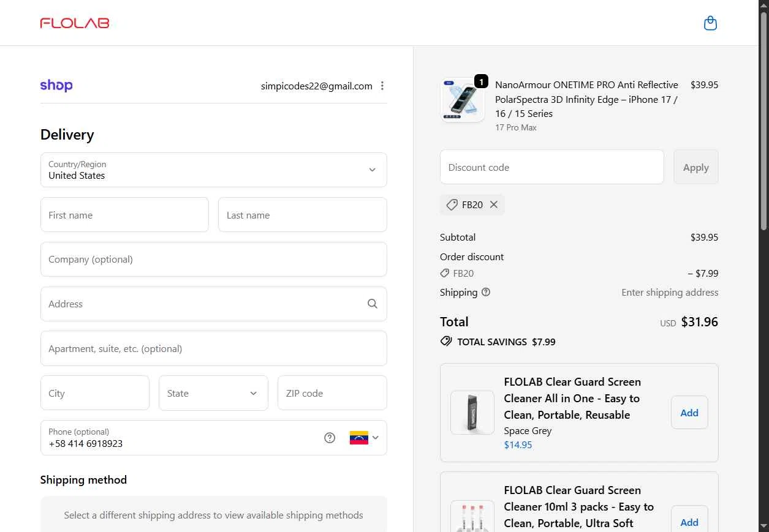Click the $31.96 total amount
This screenshot has height=532, width=769.
pyautogui.click(x=700, y=322)
